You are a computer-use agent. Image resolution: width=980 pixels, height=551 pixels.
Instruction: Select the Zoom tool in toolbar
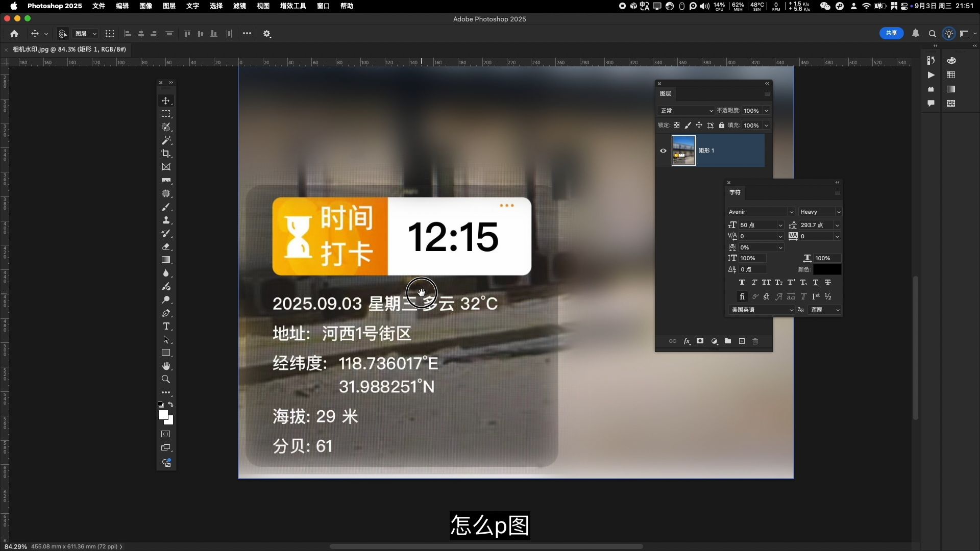(166, 380)
